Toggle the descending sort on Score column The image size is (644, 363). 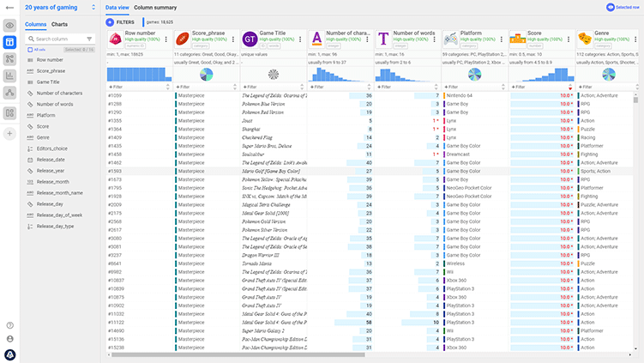tap(570, 87)
